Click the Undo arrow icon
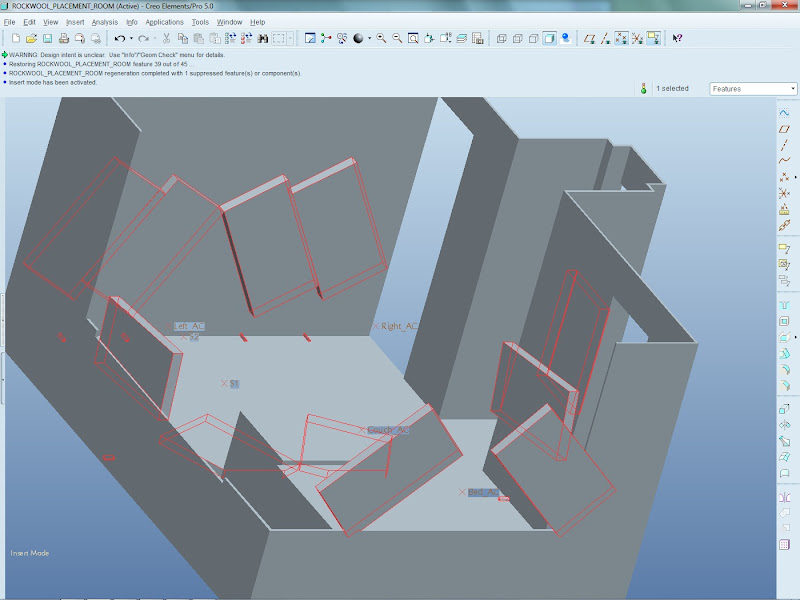800x600 pixels. [x=119, y=38]
